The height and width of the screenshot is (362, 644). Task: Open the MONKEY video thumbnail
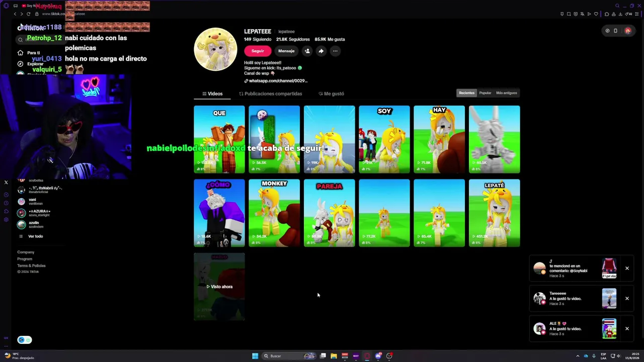pos(274,213)
